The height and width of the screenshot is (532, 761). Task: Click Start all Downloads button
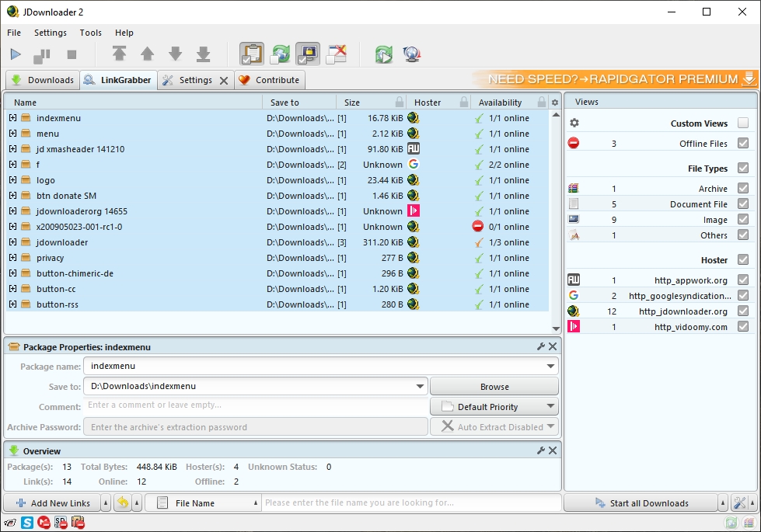click(x=641, y=503)
